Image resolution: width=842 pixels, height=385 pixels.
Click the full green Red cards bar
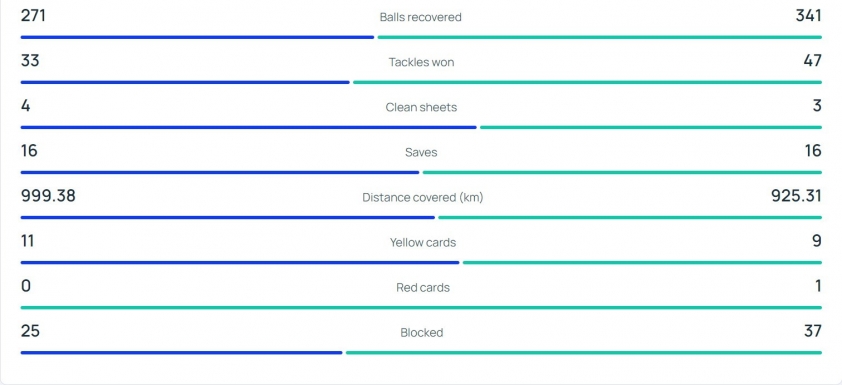421,308
